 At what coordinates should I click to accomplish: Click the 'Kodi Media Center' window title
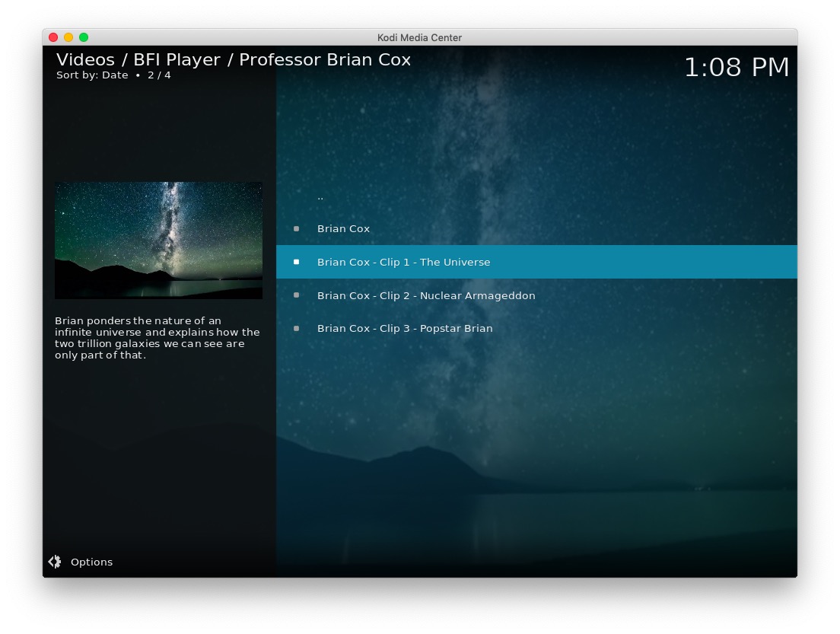pyautogui.click(x=419, y=37)
